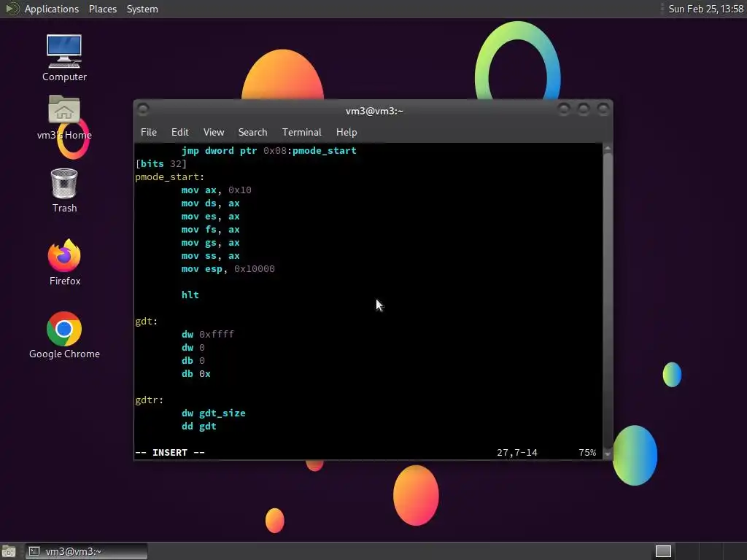
Task: Click the 'hlt' instruction line
Action: tap(190, 295)
